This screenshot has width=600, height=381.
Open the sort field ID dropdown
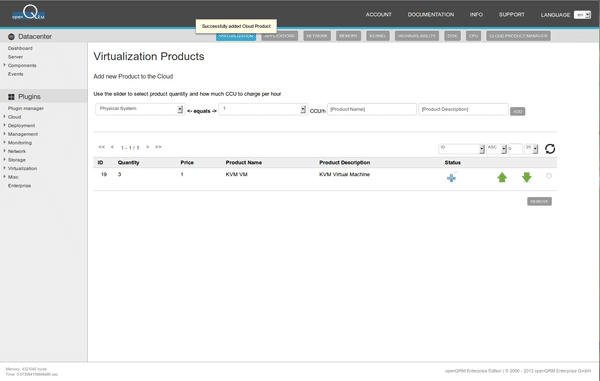pos(461,148)
